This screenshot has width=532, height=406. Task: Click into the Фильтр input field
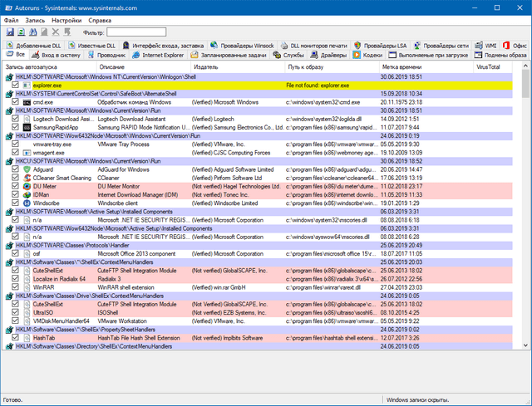click(x=136, y=32)
